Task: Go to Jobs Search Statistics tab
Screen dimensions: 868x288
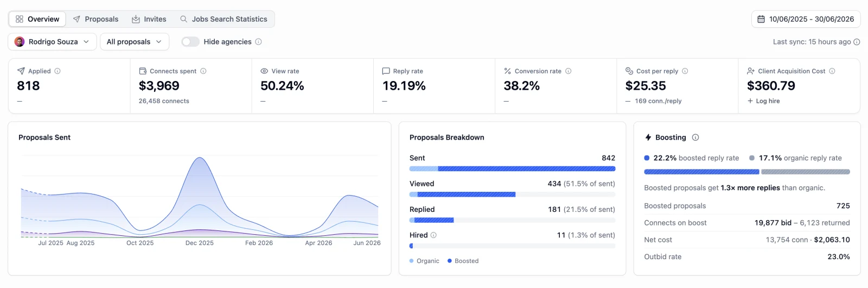Action: pyautogui.click(x=224, y=19)
